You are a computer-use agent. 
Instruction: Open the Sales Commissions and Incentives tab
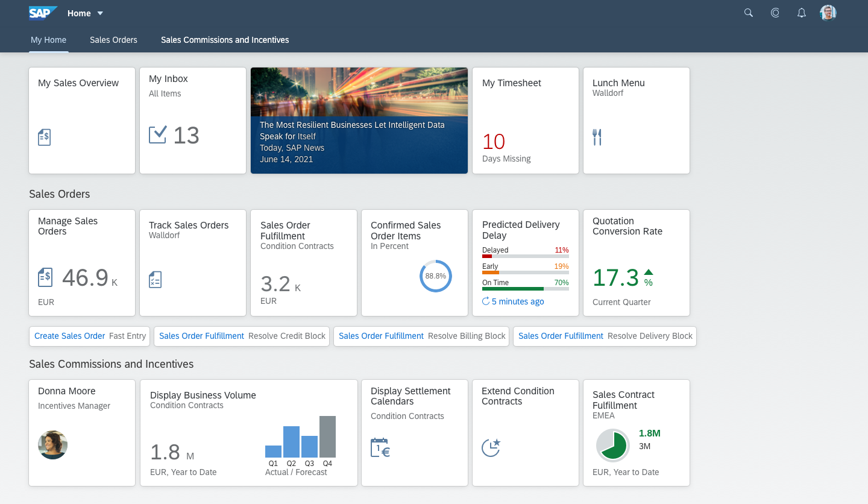tap(225, 40)
